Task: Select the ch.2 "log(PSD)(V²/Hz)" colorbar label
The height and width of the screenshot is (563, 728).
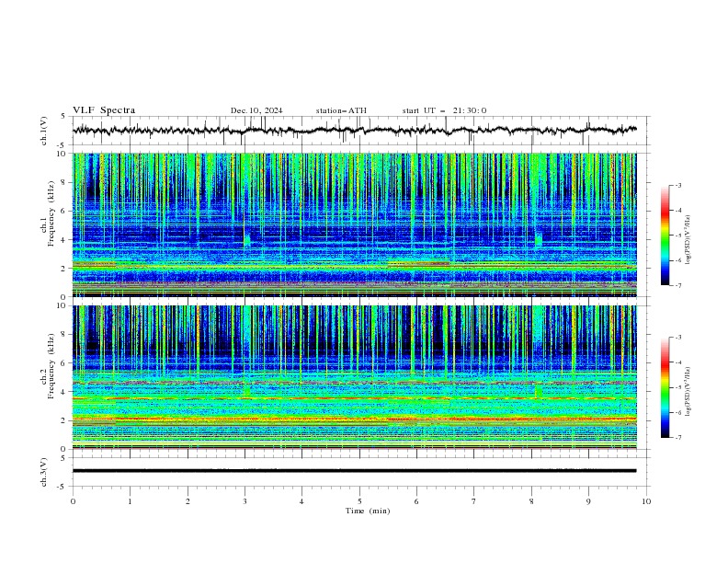Action: pos(688,392)
